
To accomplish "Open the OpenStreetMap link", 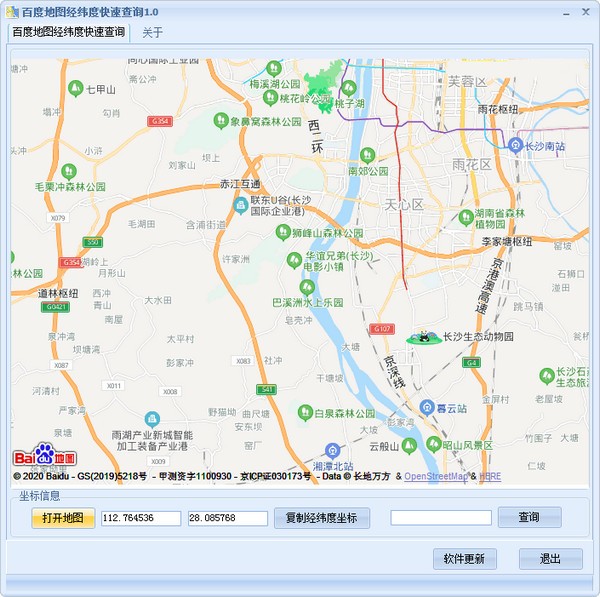I will click(x=436, y=476).
